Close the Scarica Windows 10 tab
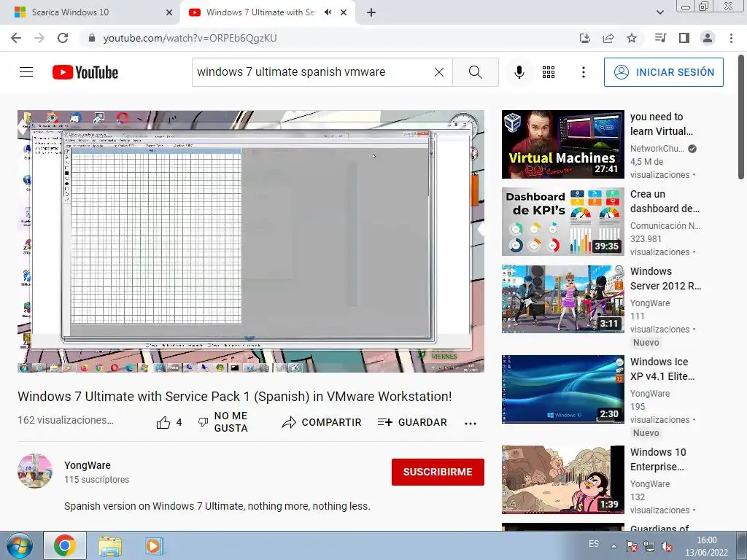The image size is (747, 560). [x=169, y=12]
